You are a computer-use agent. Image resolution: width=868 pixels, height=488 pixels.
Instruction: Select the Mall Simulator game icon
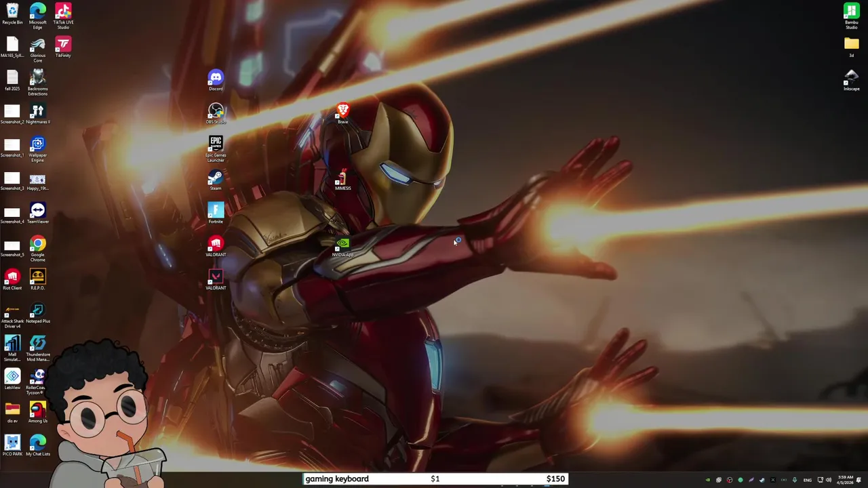(x=12, y=348)
